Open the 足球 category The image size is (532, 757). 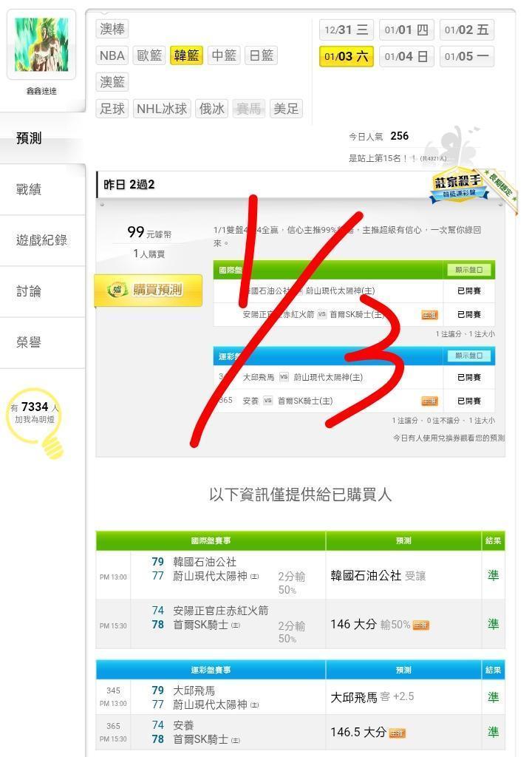click(112, 109)
